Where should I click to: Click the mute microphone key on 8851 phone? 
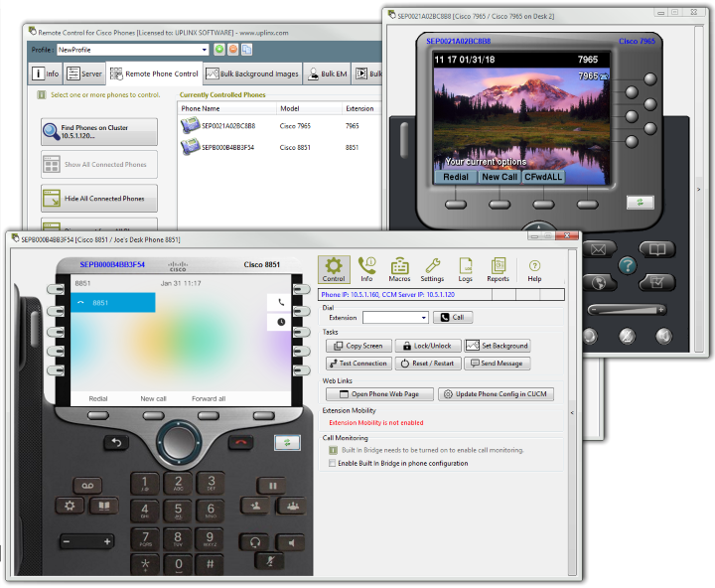[270, 561]
